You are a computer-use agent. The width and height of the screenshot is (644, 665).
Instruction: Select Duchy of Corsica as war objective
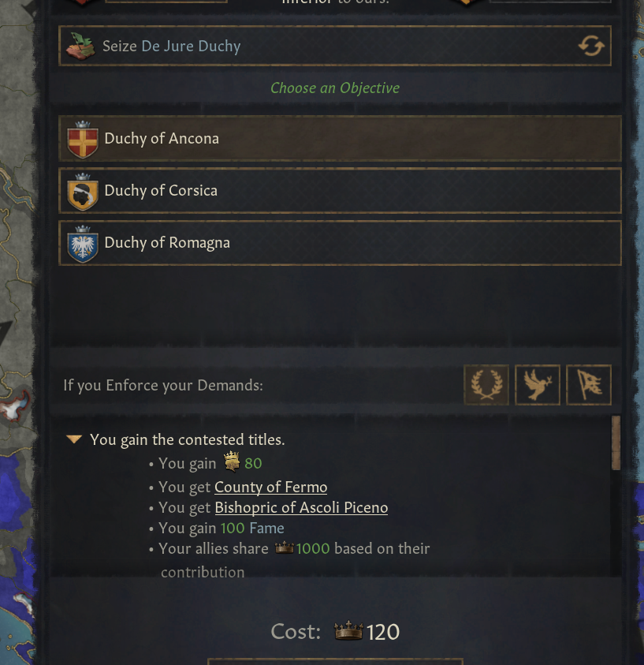[337, 190]
